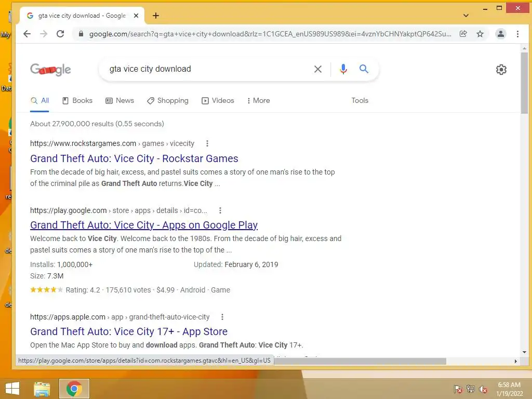Click the scrollbar down arrow

click(524, 352)
